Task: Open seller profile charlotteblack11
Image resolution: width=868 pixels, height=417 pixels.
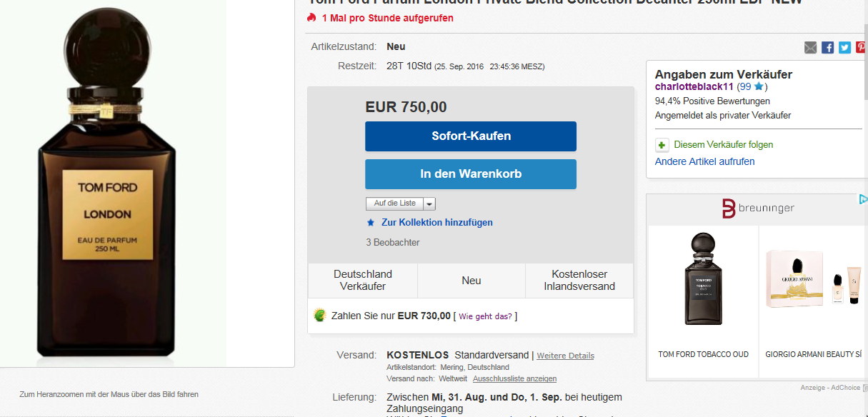Action: coord(694,86)
